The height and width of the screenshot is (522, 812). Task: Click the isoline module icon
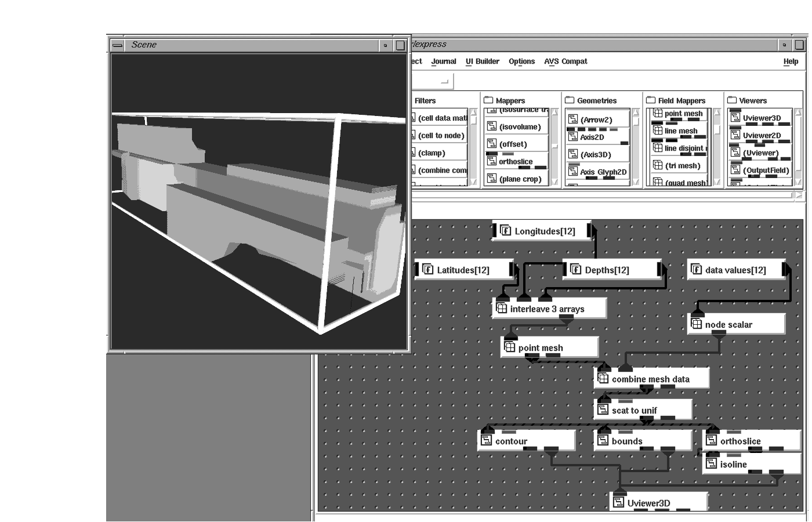click(711, 464)
